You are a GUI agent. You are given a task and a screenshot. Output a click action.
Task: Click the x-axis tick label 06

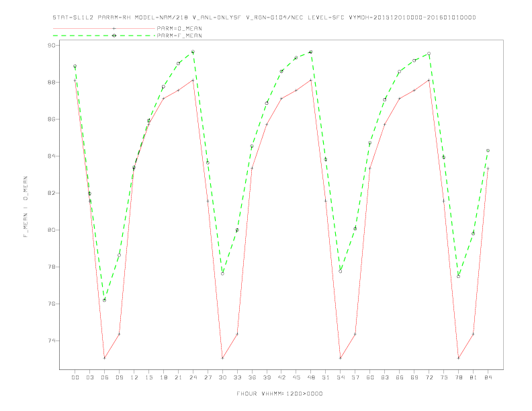click(x=105, y=377)
